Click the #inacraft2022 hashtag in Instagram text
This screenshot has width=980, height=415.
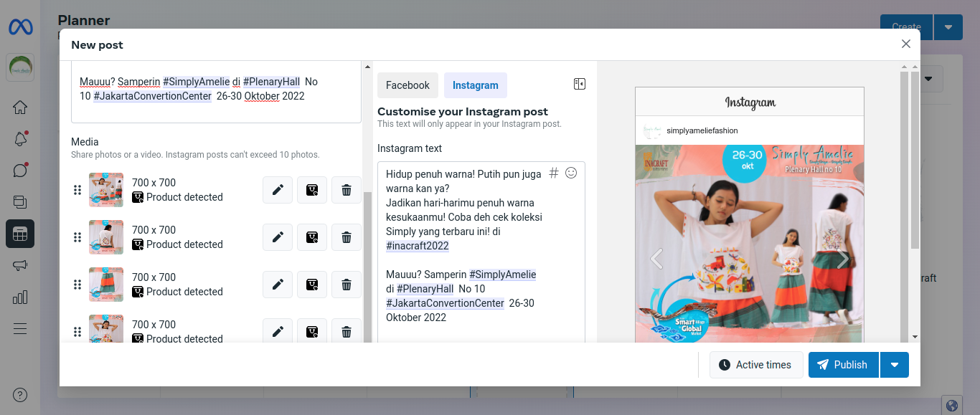point(418,246)
